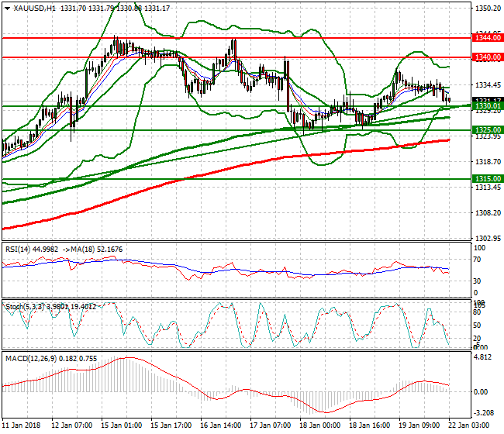Click the 1334.45 price axis value
Image resolution: width=504 pixels, height=434 pixels.
[488, 85]
